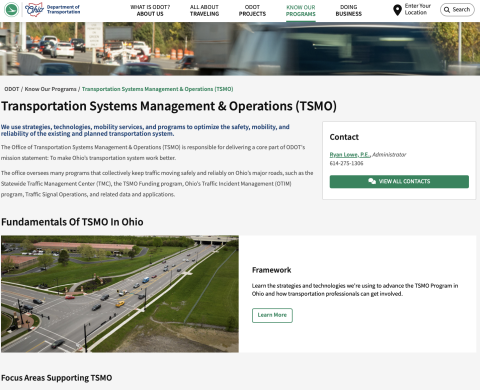Click Learn More button under Framework
Viewport: 480px width, 390px height.
[x=272, y=315]
